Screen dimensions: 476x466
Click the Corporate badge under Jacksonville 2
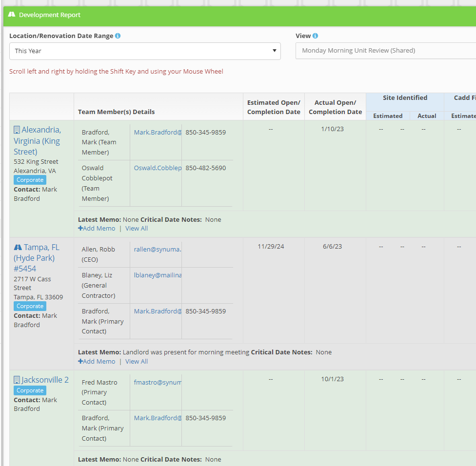[x=30, y=390]
